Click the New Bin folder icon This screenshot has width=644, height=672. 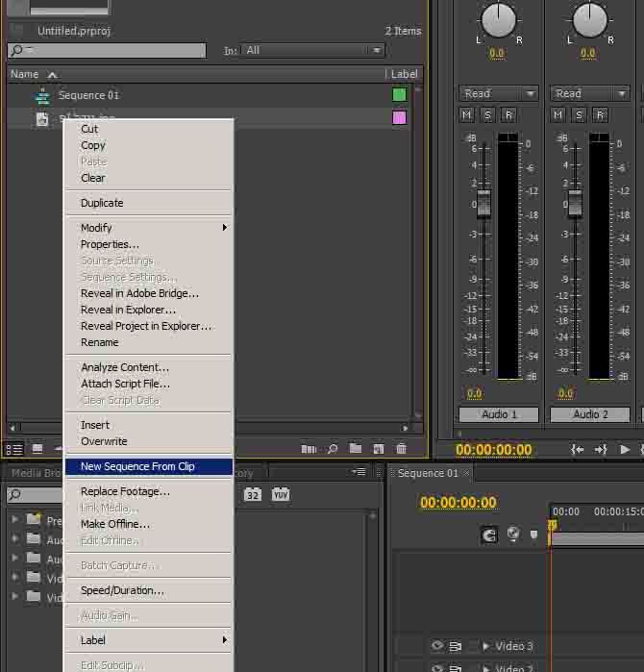[356, 449]
